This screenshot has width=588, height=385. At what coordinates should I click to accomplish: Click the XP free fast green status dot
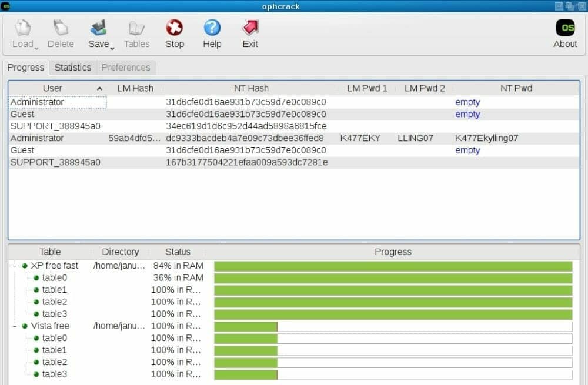tap(25, 266)
